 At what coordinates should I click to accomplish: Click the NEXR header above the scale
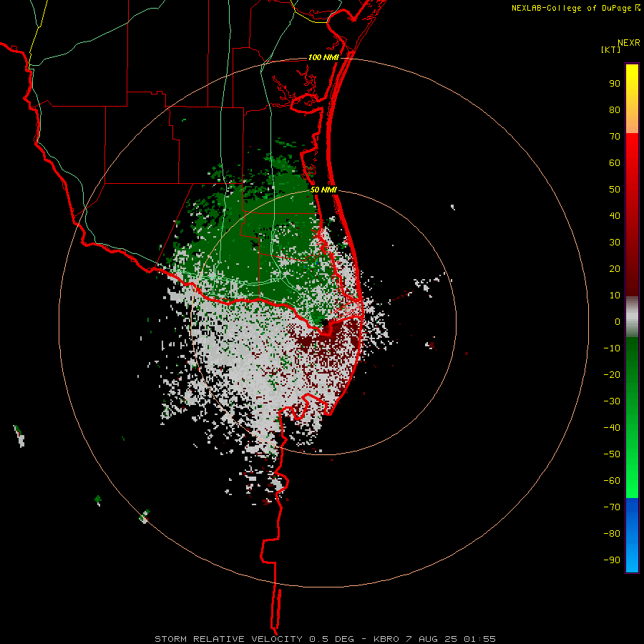click(x=628, y=43)
